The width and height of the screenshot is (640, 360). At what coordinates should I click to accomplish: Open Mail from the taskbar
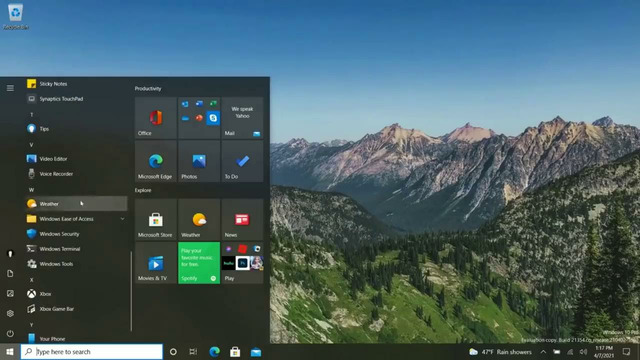pos(256,352)
